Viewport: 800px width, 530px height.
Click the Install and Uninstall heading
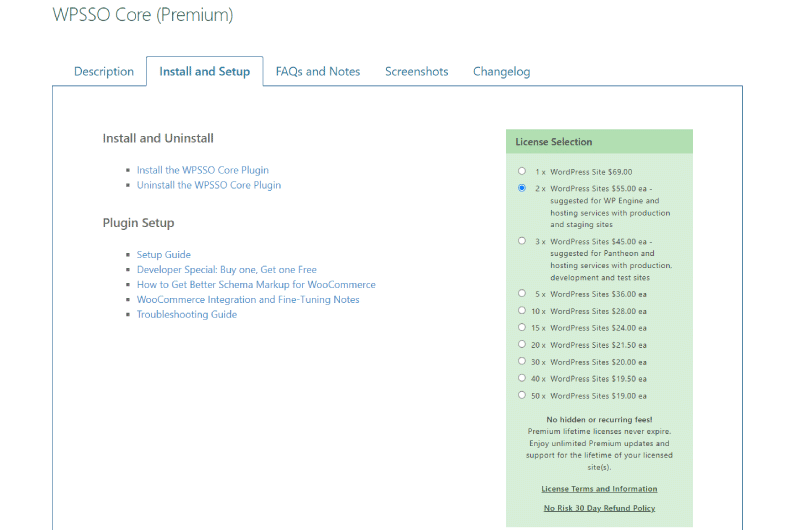(158, 138)
